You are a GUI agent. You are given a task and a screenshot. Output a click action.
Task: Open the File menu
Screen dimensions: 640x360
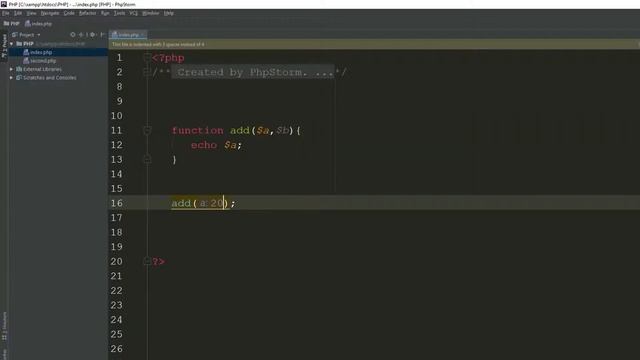(x=5, y=13)
